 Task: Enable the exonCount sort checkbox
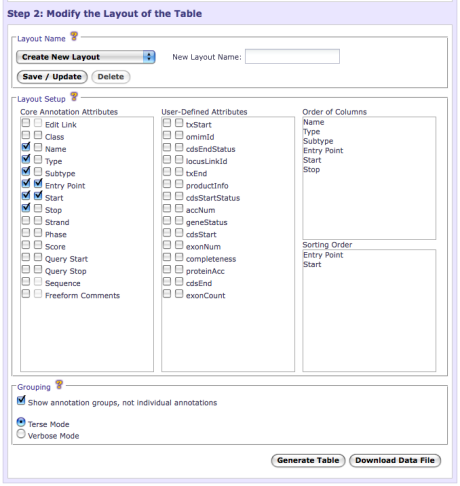coord(179,293)
